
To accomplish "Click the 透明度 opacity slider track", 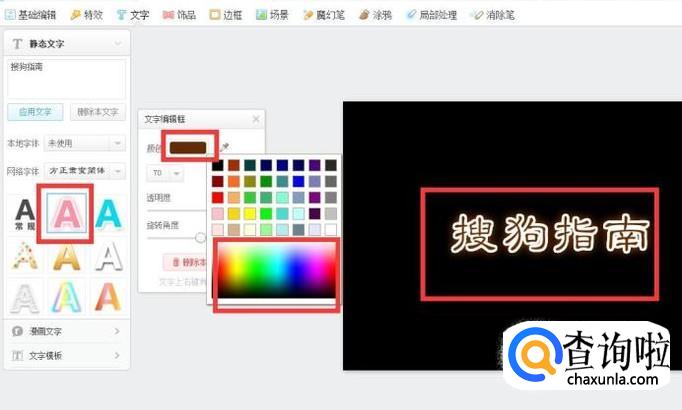I will (x=177, y=210).
